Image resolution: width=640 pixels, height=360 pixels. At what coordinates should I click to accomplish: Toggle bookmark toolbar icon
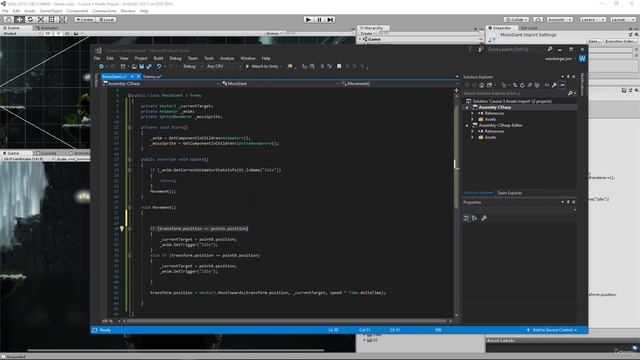click(x=339, y=67)
